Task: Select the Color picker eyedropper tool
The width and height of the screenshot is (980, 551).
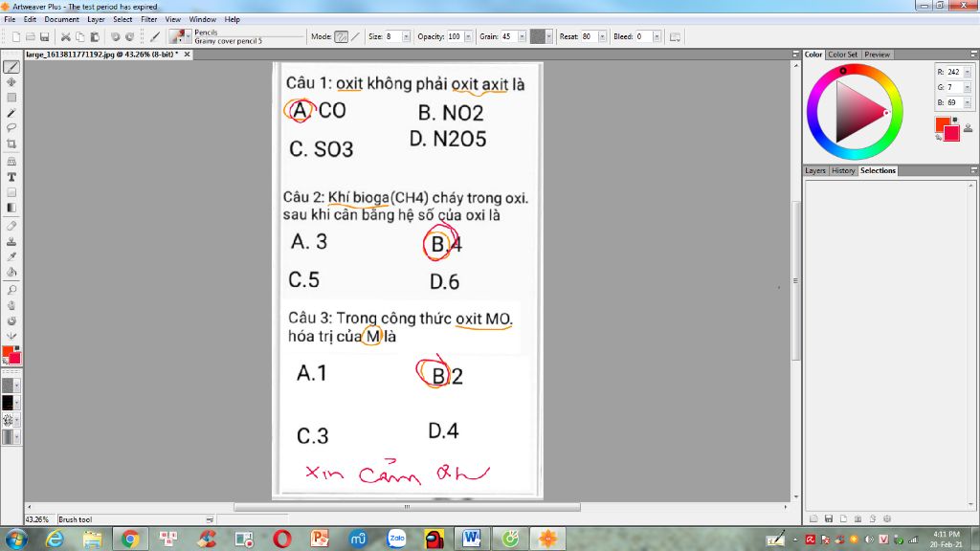Action: click(11, 256)
